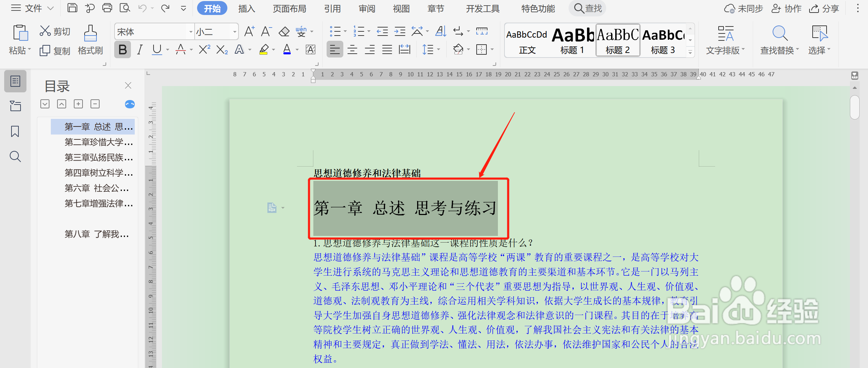The image size is (868, 368).
Task: Open the font size dropdown 小二
Action: coord(235,32)
